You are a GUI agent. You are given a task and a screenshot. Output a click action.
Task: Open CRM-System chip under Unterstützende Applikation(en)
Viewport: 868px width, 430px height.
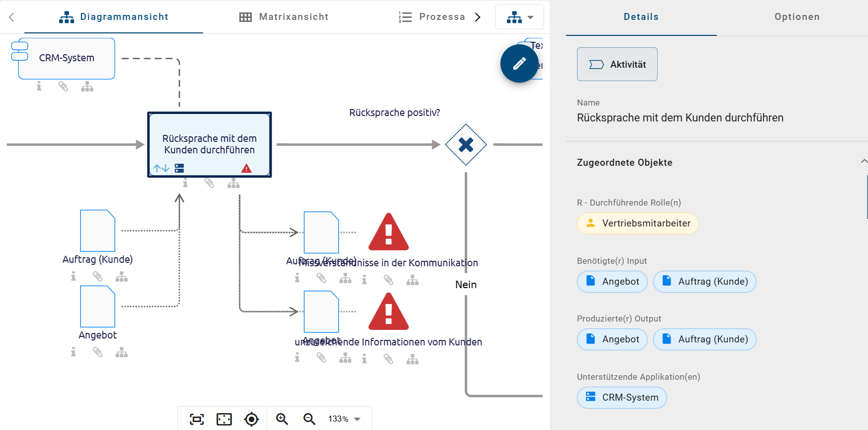[x=622, y=398]
